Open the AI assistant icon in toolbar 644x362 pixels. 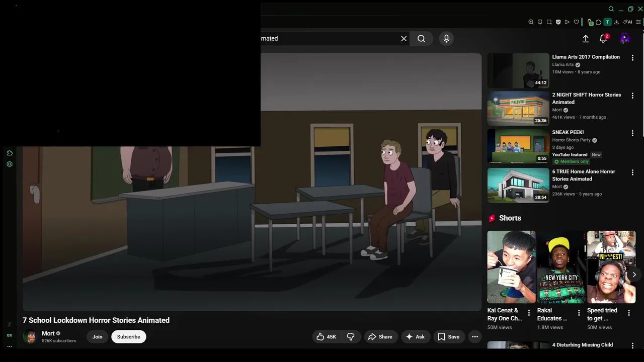pos(627,22)
